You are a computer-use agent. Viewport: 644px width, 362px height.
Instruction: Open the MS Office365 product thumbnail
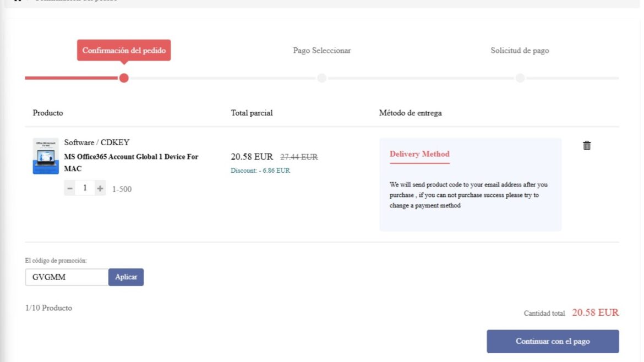tap(46, 156)
